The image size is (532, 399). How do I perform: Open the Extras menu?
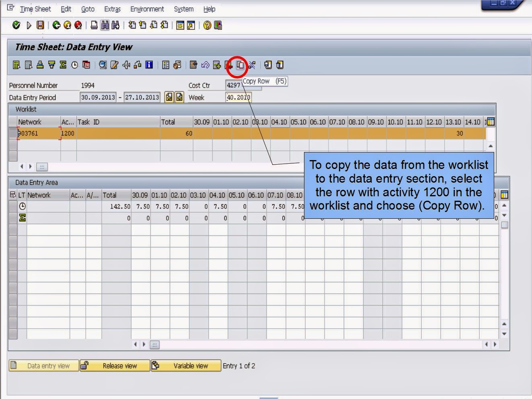pos(112,9)
